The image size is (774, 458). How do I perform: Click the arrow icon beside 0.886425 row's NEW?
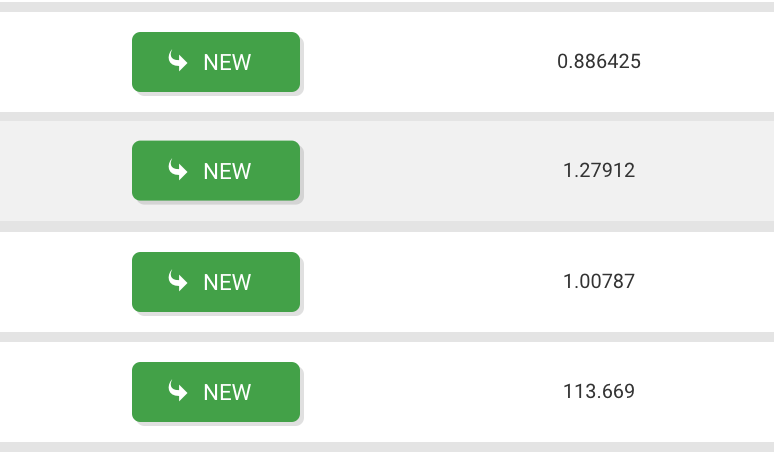click(x=178, y=61)
